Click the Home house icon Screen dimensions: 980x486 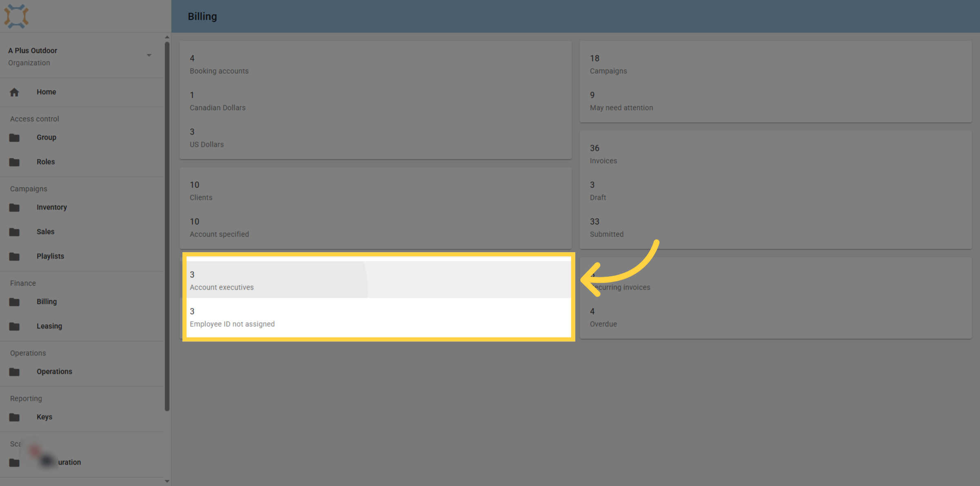pyautogui.click(x=14, y=92)
